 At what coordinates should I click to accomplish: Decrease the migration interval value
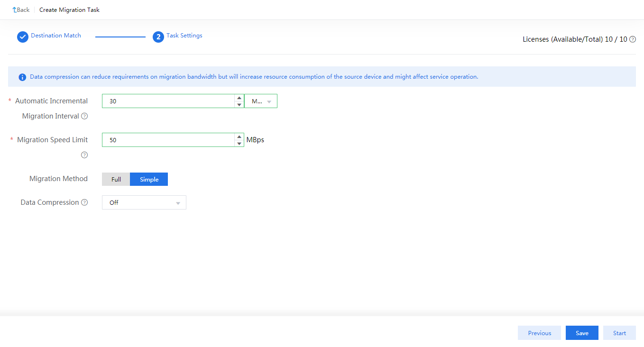tap(239, 104)
